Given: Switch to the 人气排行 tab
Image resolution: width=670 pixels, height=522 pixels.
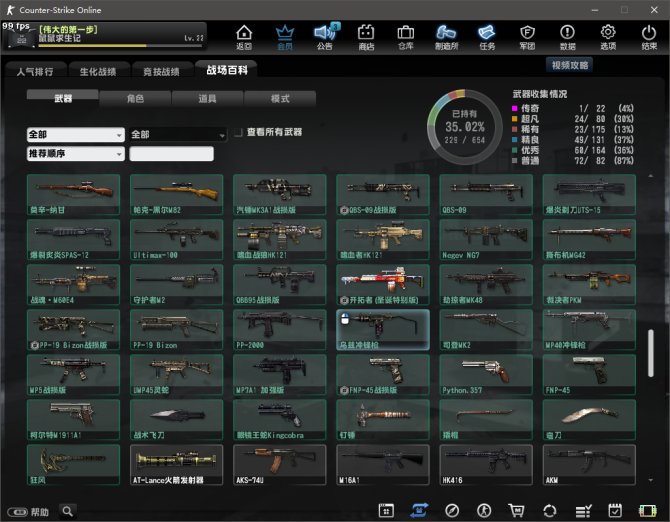Looking at the screenshot, I should pos(35,71).
